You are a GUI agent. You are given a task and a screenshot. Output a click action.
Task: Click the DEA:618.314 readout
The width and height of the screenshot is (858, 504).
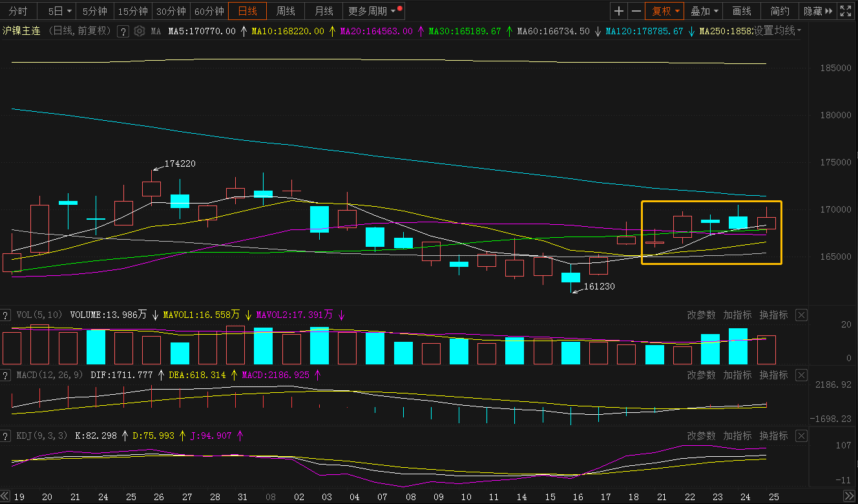(x=198, y=375)
